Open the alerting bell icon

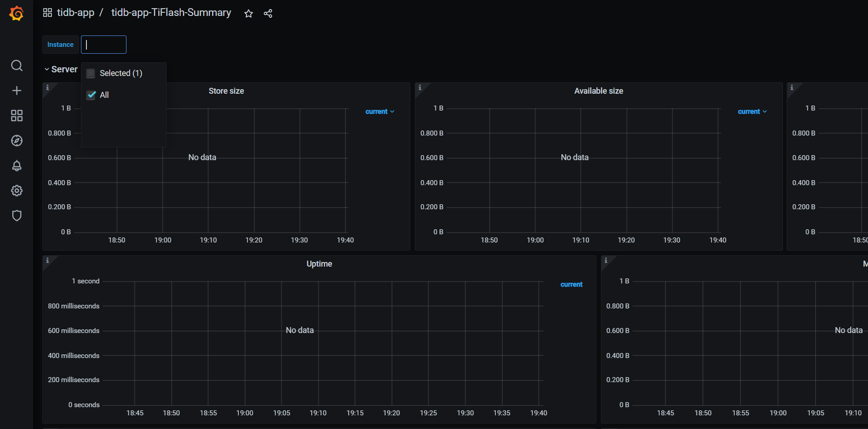click(x=17, y=166)
